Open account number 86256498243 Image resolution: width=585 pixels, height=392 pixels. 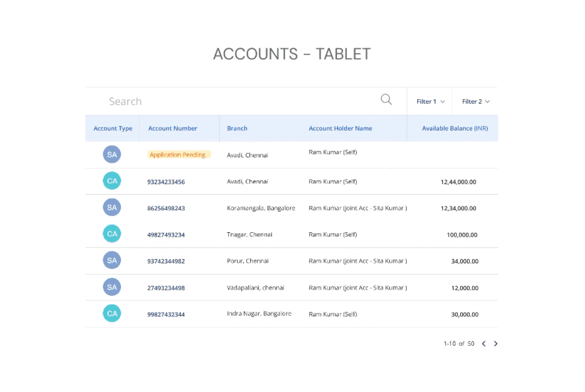coord(166,208)
